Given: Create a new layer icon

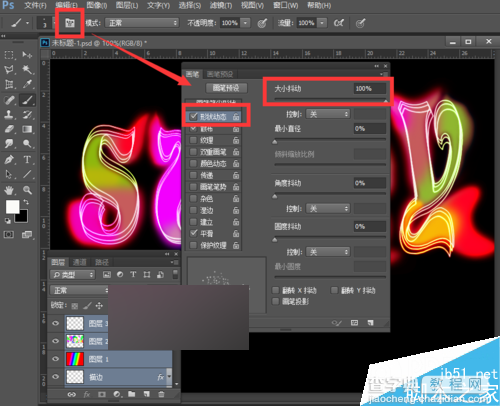Looking at the screenshot, I should 147,394.
